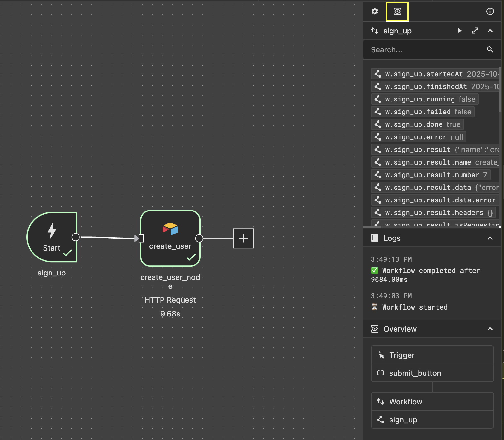Select Trigger item in Overview

432,355
